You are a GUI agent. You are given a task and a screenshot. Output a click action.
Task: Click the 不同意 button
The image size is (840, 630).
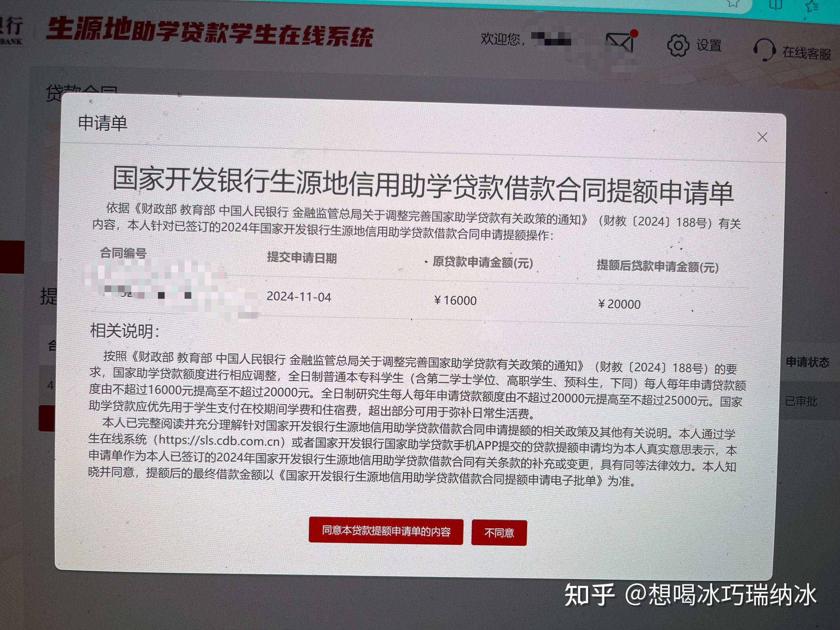point(499,533)
